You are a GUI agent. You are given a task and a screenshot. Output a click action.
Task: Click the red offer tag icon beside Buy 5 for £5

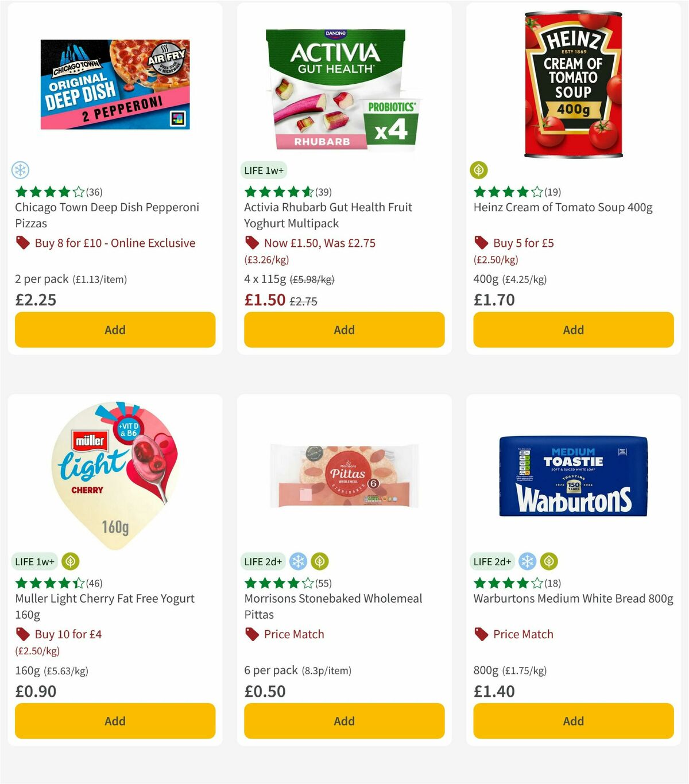[x=481, y=243]
